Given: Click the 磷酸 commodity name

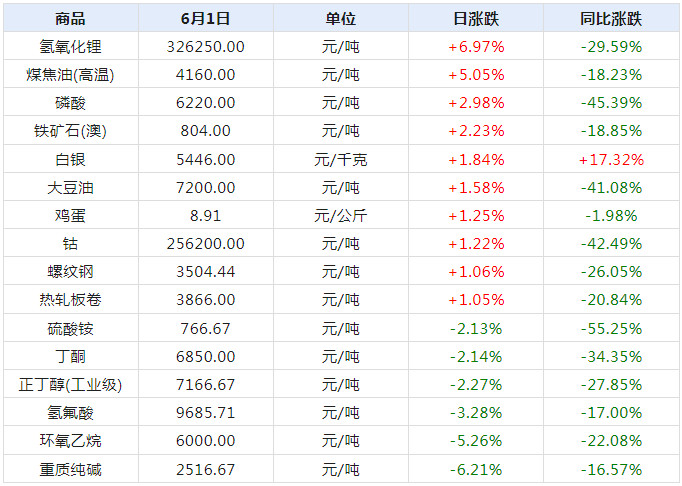Looking at the screenshot, I should coord(70,102).
